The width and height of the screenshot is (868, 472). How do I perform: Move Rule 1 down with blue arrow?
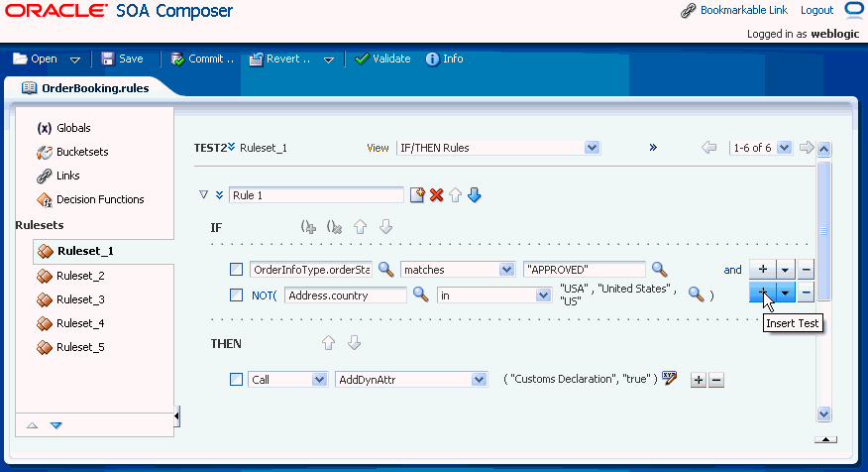tap(475, 195)
